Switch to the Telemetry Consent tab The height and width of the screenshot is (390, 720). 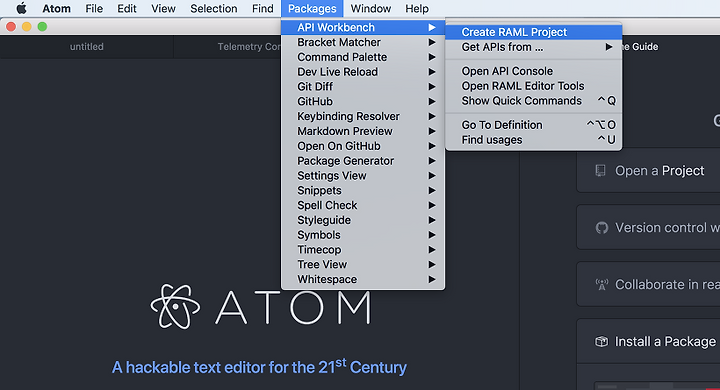pyautogui.click(x=227, y=46)
